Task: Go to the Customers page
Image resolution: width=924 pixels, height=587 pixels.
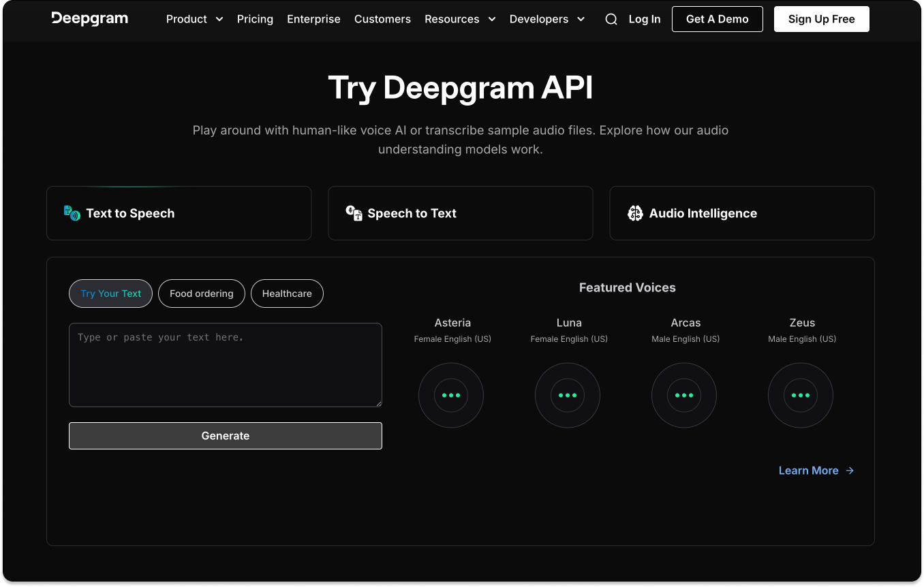Action: (x=382, y=19)
